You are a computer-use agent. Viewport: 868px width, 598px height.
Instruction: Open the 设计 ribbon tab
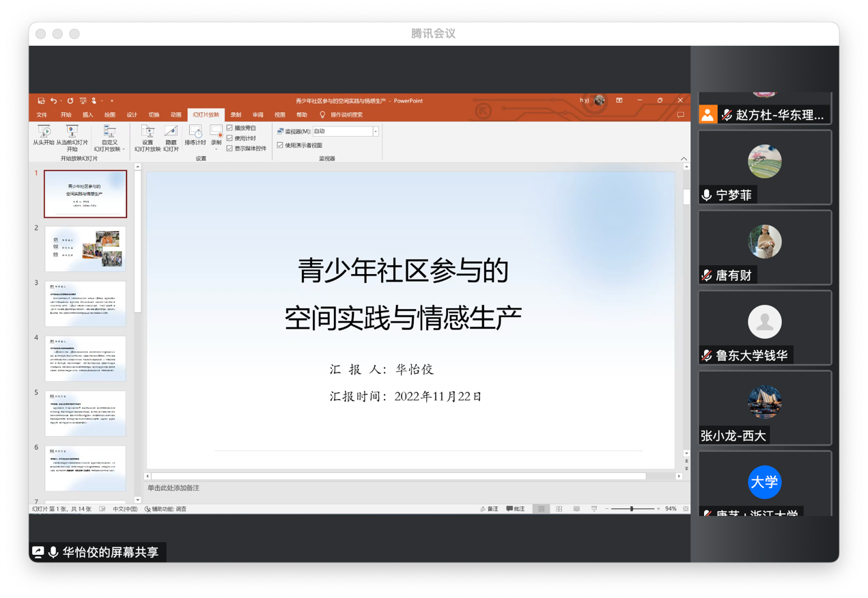point(132,115)
